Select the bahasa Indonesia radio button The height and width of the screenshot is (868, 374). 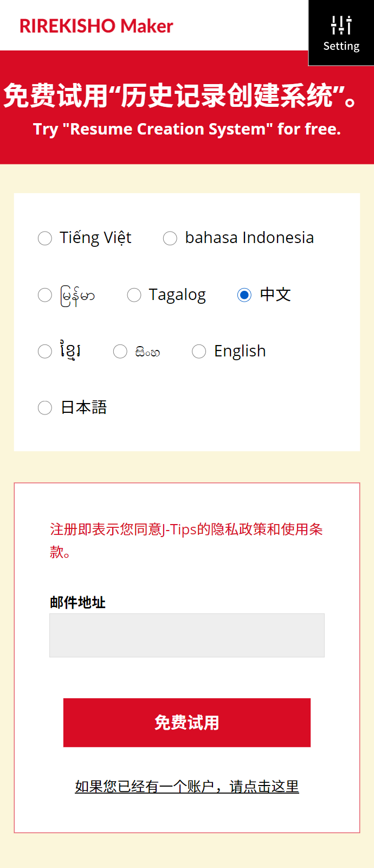tap(170, 238)
